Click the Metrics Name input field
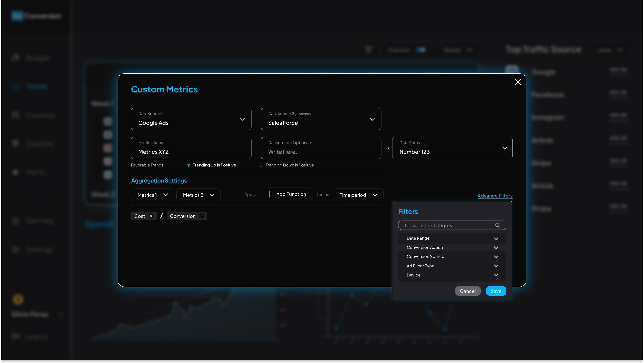This screenshot has height=363, width=644. tap(191, 148)
